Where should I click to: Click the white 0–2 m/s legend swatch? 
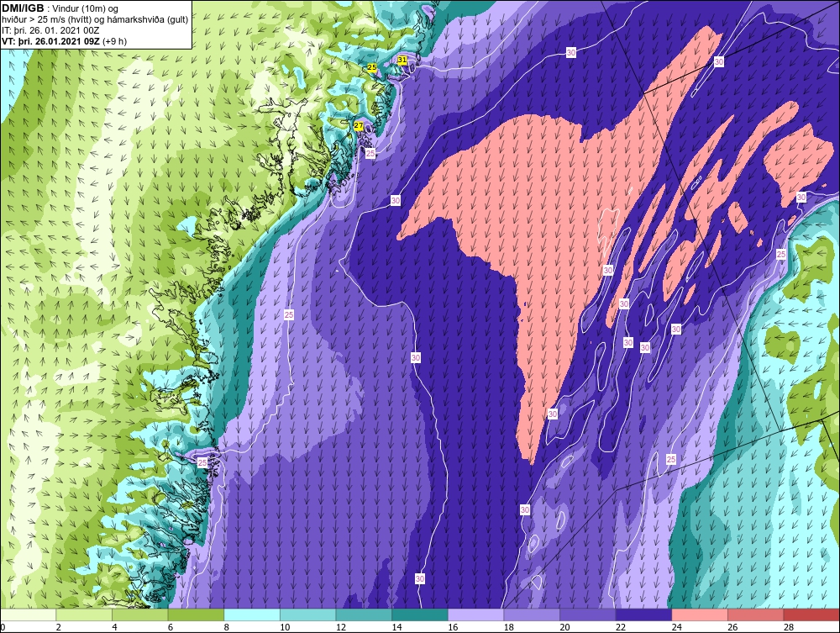click(x=29, y=615)
